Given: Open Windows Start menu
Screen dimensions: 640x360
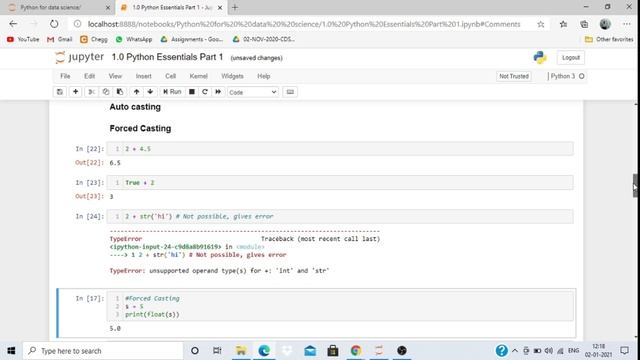Looking at the screenshot, I should coord(11,351).
